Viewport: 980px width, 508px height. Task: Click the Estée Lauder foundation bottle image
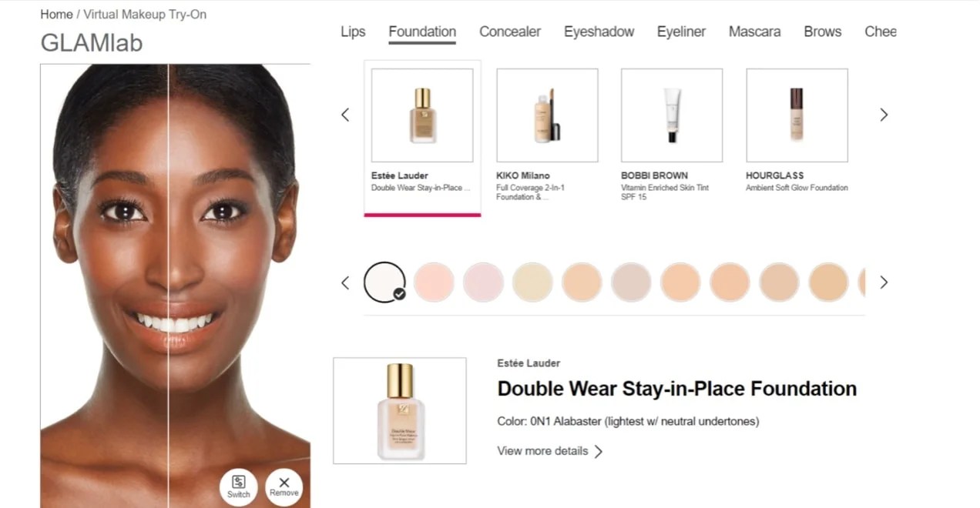point(422,115)
